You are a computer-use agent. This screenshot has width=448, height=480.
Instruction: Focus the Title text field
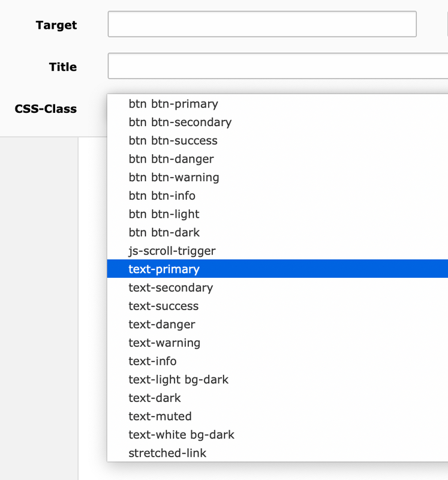point(278,66)
